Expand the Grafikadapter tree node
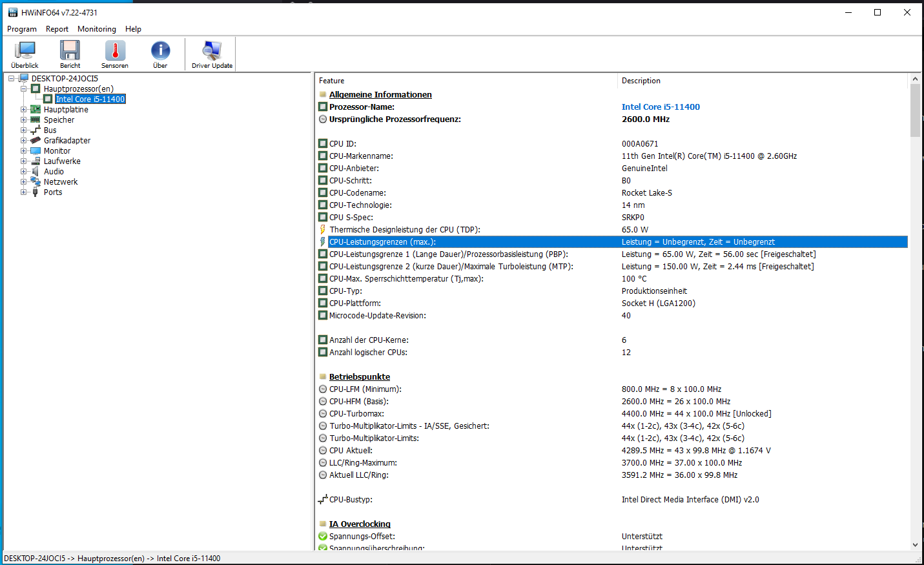This screenshot has width=924, height=565. click(x=23, y=140)
